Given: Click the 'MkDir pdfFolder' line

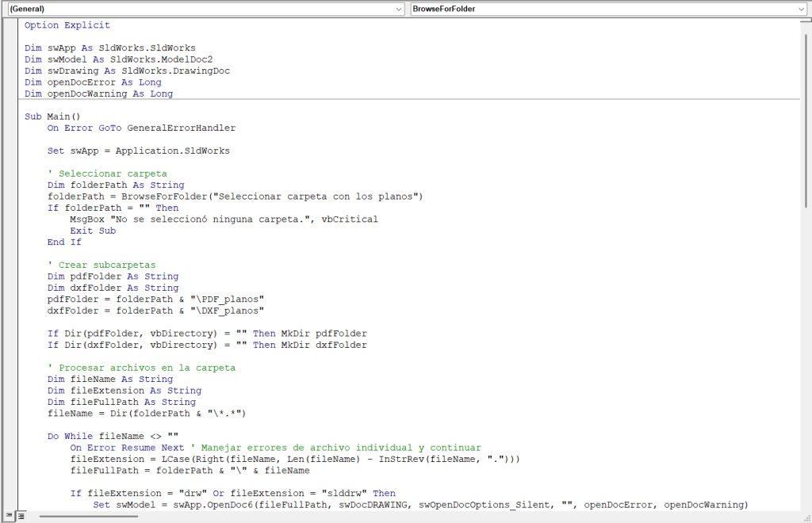Looking at the screenshot, I should tap(207, 333).
